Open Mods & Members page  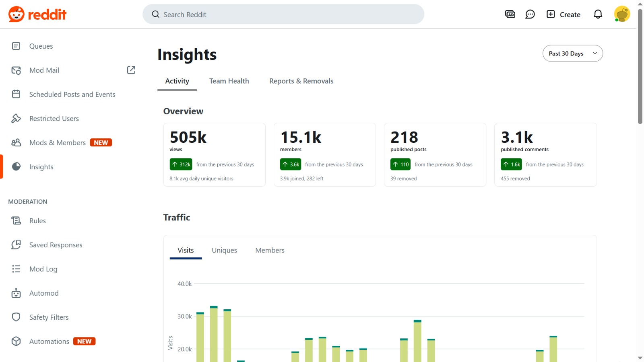tap(58, 143)
